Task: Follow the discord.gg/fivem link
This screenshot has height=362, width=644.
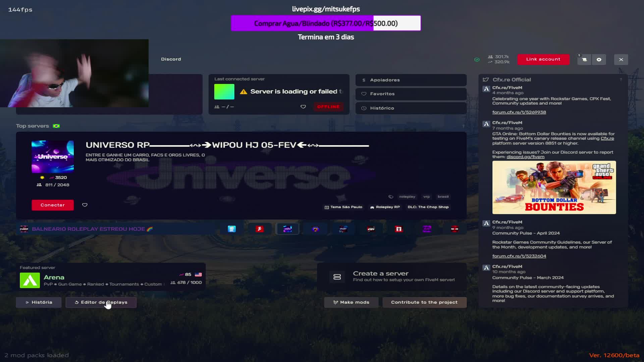Action: point(525,157)
